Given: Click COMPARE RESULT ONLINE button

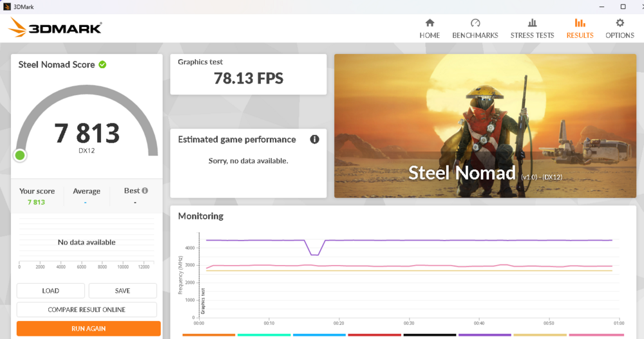Looking at the screenshot, I should [x=87, y=309].
